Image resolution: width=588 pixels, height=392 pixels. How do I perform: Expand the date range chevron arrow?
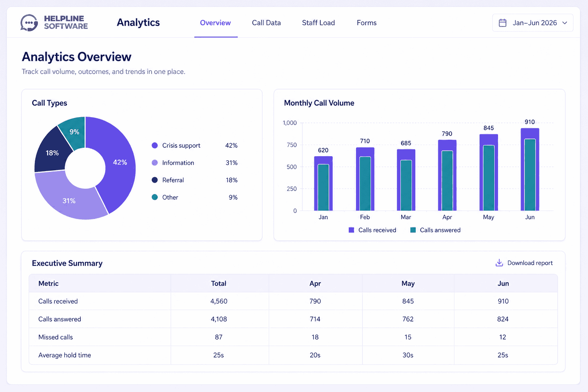point(565,23)
